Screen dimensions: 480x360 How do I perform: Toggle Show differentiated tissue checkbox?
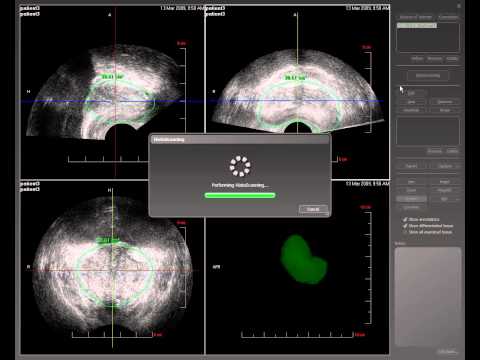pos(405,226)
